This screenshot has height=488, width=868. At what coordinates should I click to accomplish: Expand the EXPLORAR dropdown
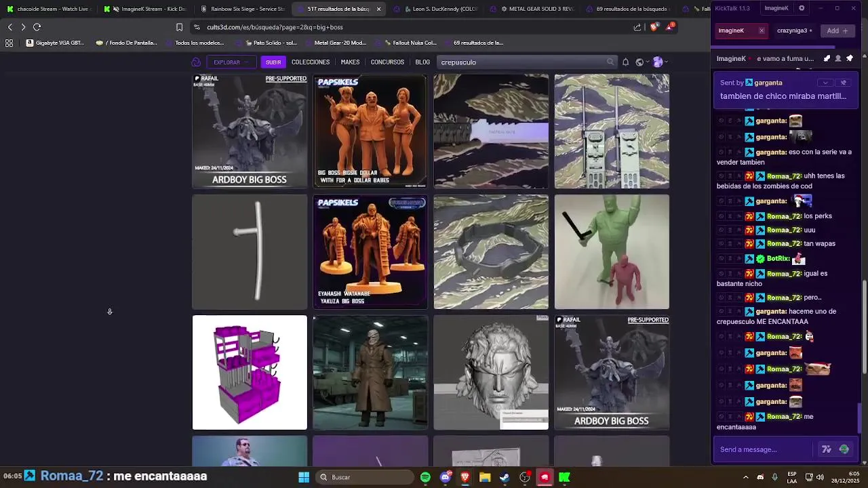[x=231, y=62]
